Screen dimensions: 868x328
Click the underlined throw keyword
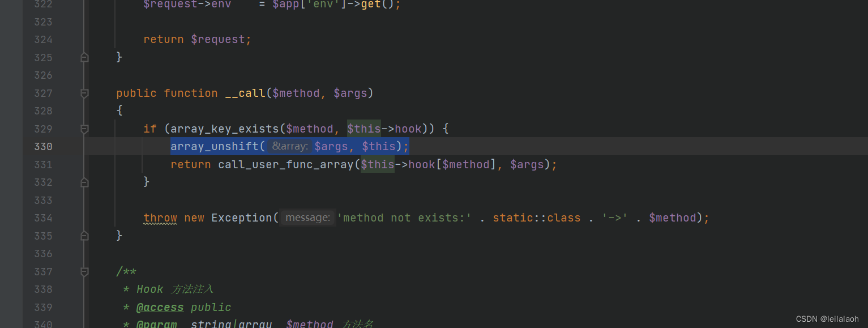pos(160,218)
